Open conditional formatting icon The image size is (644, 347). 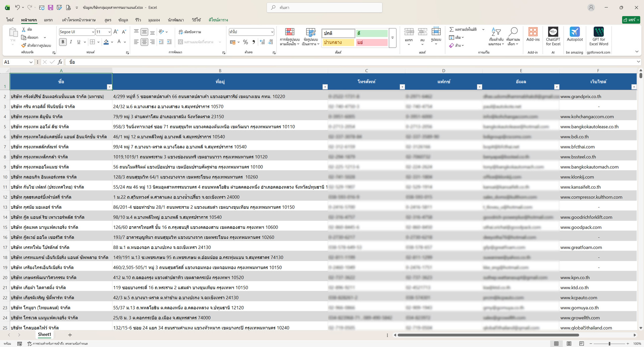[x=289, y=36]
